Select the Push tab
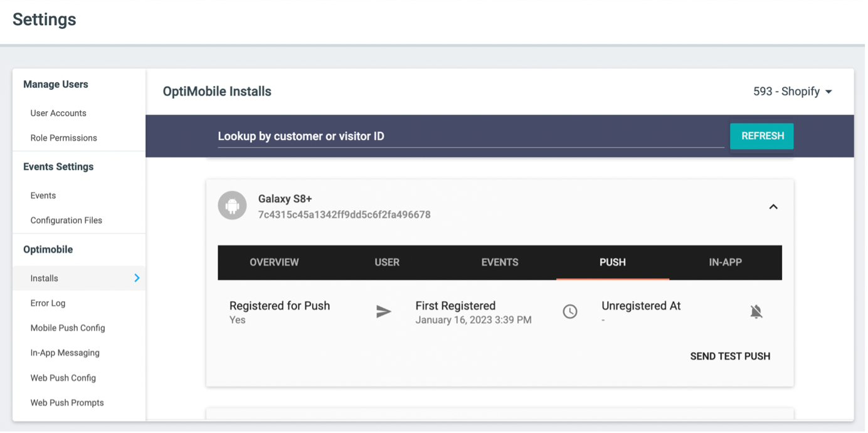Viewport: 868px width, 433px height. point(613,262)
